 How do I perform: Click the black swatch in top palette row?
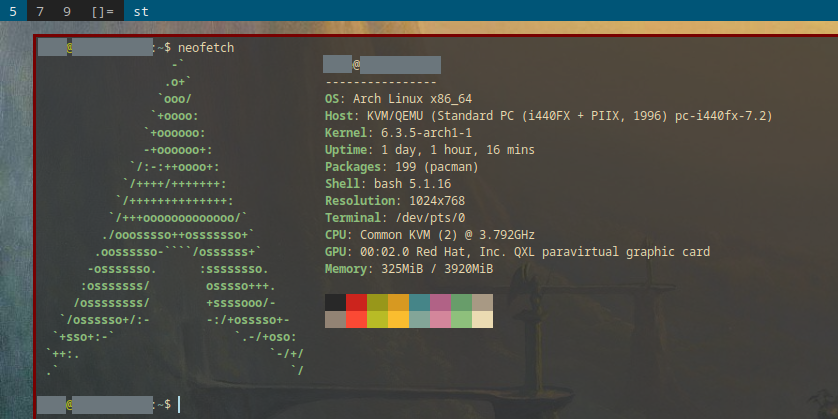(x=335, y=302)
